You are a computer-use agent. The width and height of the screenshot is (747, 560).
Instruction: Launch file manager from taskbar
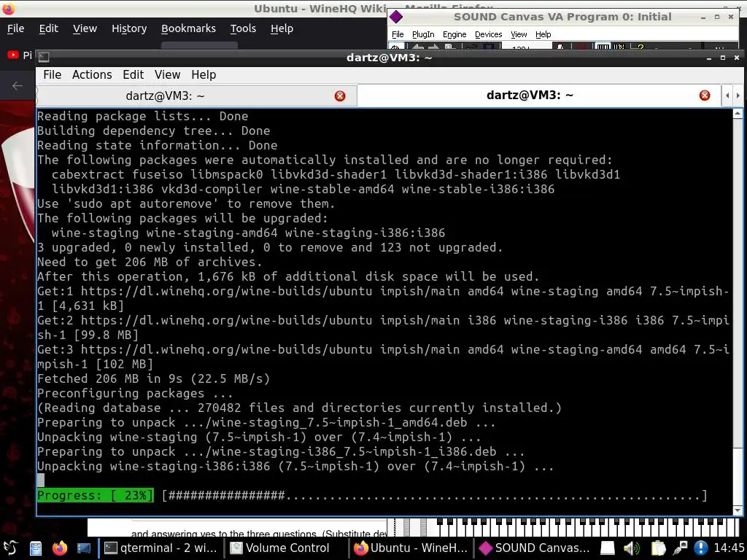tap(36, 548)
